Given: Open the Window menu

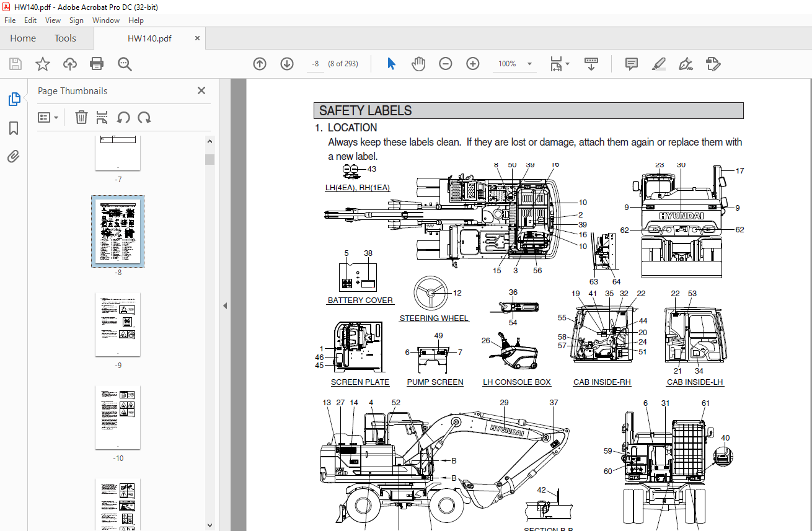Looking at the screenshot, I should [x=106, y=20].
